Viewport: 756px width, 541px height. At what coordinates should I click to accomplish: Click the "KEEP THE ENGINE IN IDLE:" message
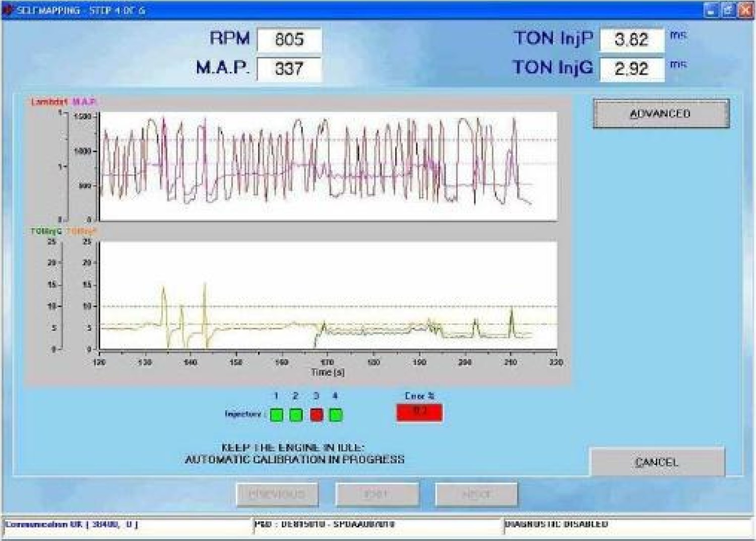click(x=293, y=447)
